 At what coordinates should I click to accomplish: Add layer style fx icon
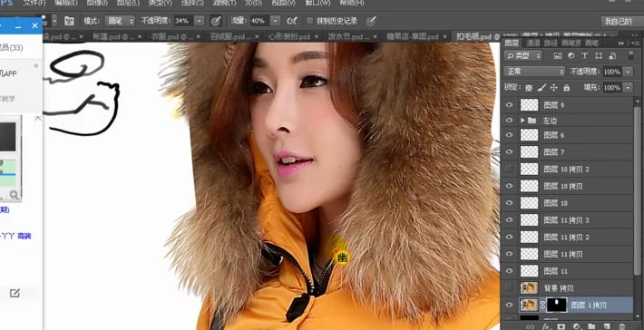(546, 326)
